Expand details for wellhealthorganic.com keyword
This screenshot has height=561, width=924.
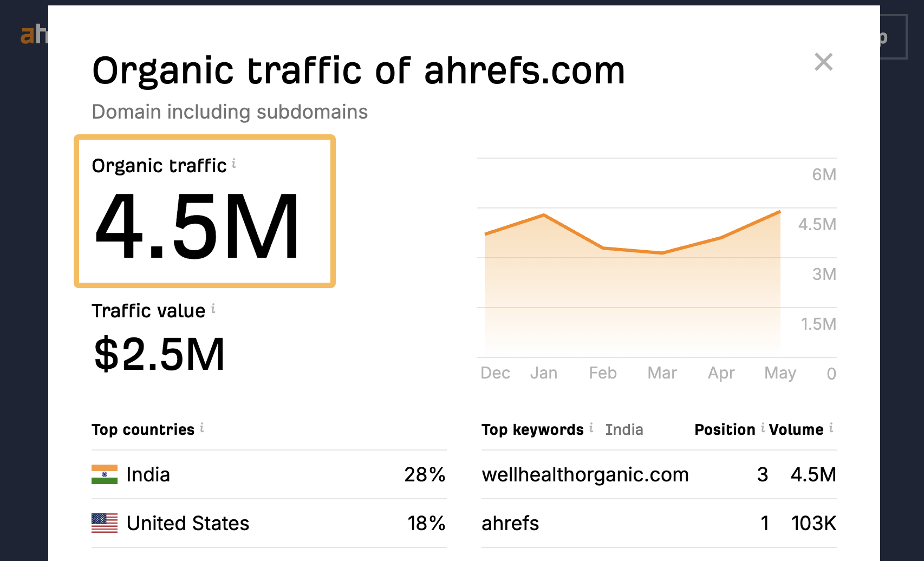point(585,475)
